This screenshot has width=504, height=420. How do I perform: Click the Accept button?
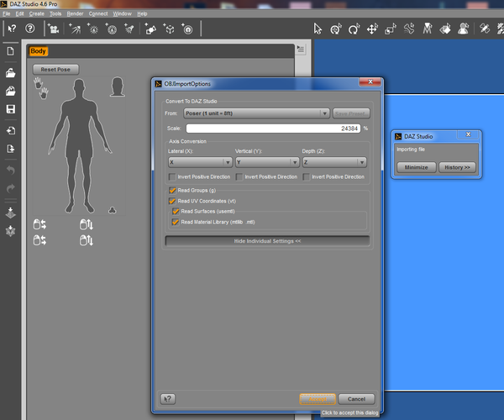coord(318,399)
